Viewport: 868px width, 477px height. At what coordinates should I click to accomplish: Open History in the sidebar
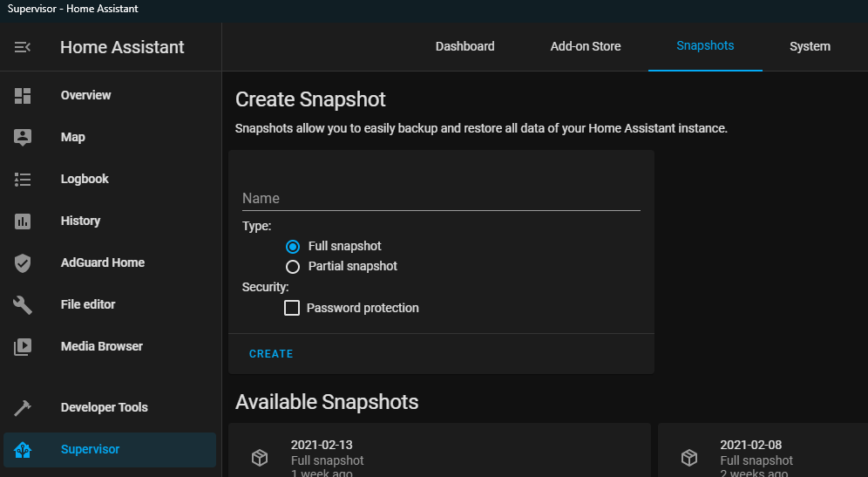coord(110,221)
